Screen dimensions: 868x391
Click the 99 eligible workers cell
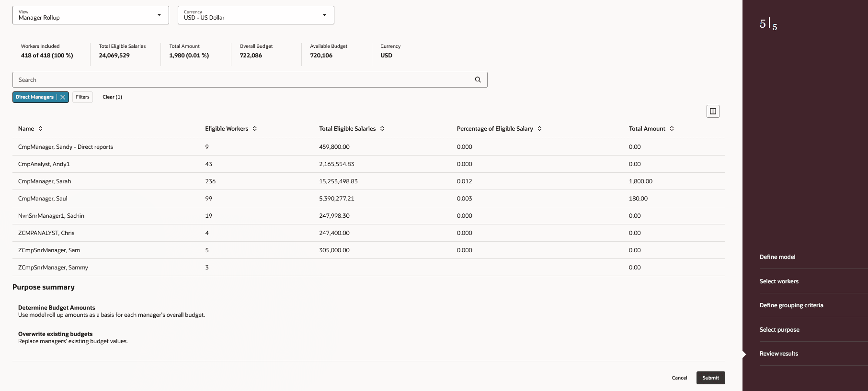(x=208, y=199)
